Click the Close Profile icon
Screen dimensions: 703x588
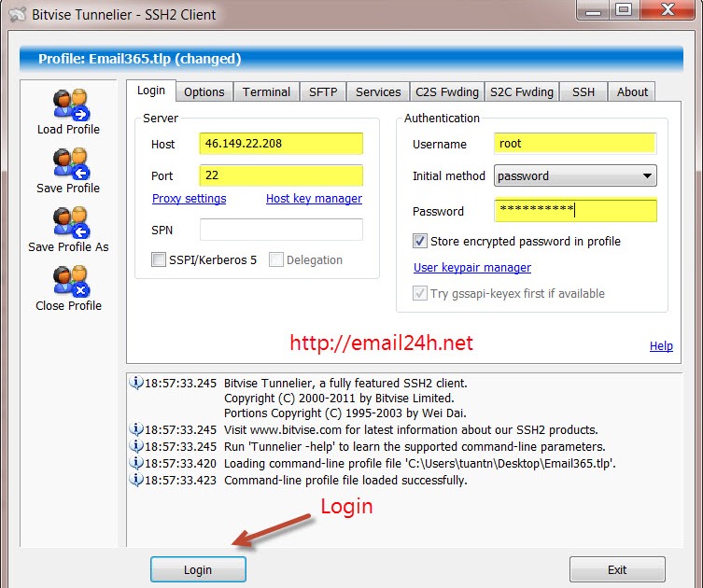point(71,281)
